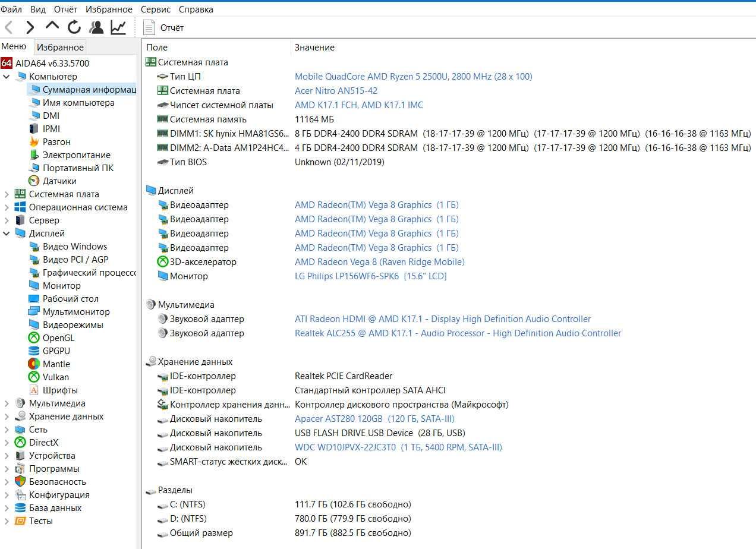Screen dimensions: 756x549
Task: Collapse the Компьютер tree node
Action: click(7, 77)
